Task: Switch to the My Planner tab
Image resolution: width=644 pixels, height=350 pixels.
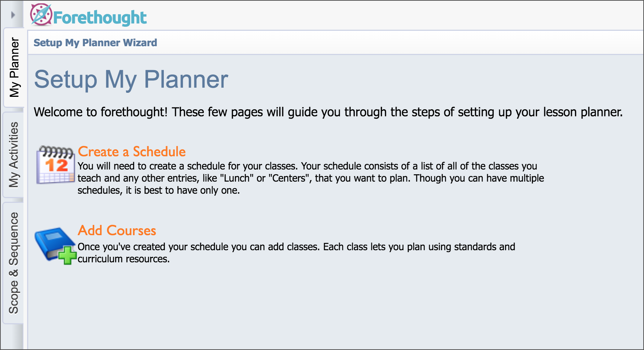Action: [x=14, y=68]
